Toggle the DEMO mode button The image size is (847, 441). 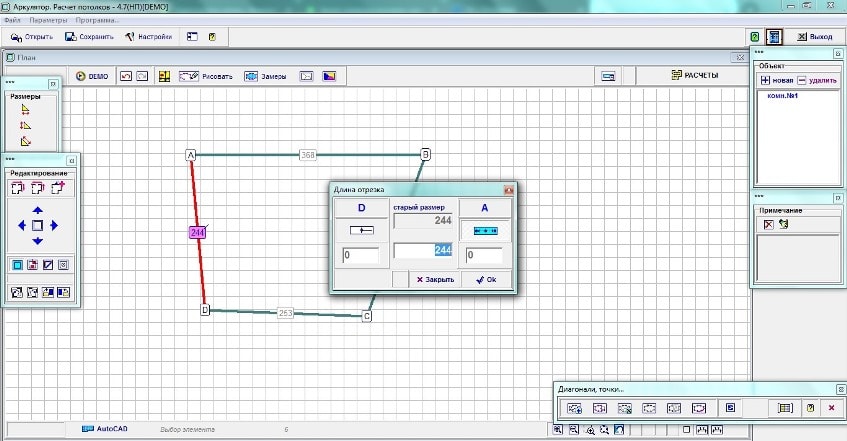tap(92, 76)
